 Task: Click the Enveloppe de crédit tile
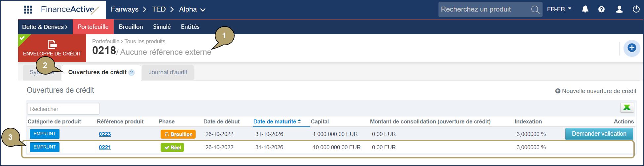click(52, 48)
